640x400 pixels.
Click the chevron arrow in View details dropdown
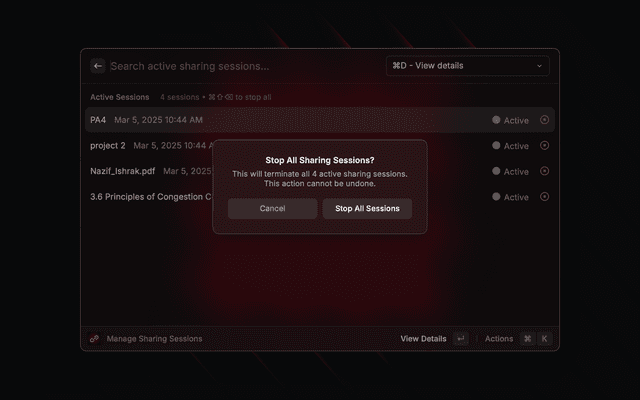coord(539,66)
